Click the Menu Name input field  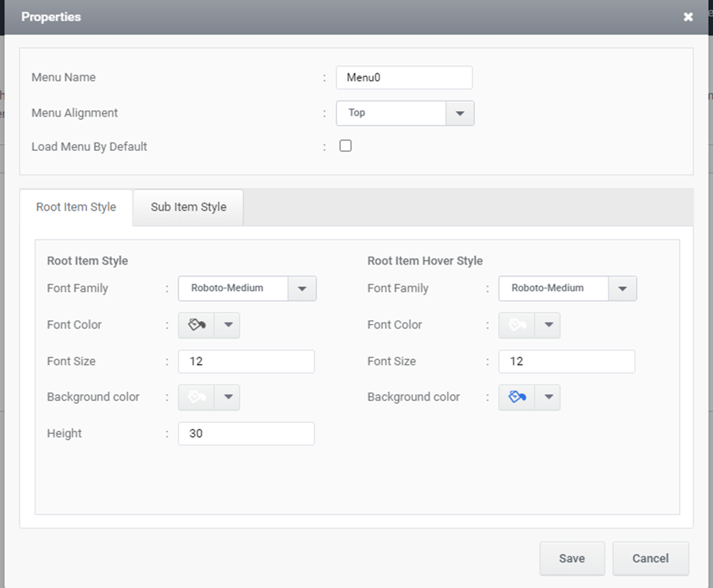click(x=405, y=78)
